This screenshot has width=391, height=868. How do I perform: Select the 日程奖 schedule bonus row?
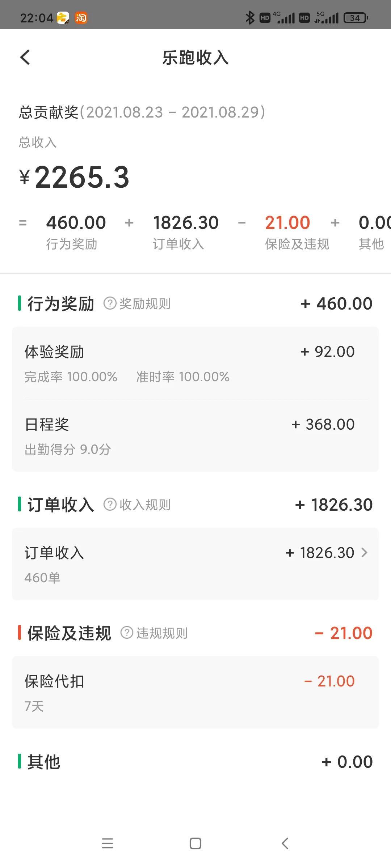[195, 436]
